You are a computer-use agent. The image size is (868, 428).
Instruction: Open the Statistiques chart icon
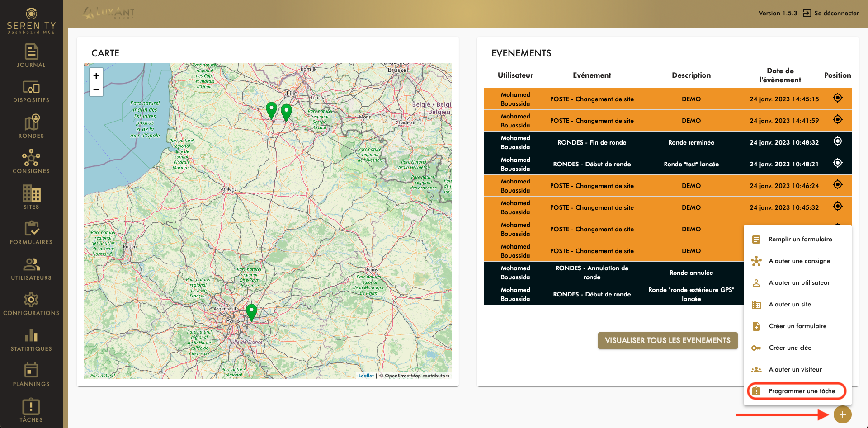click(x=31, y=339)
